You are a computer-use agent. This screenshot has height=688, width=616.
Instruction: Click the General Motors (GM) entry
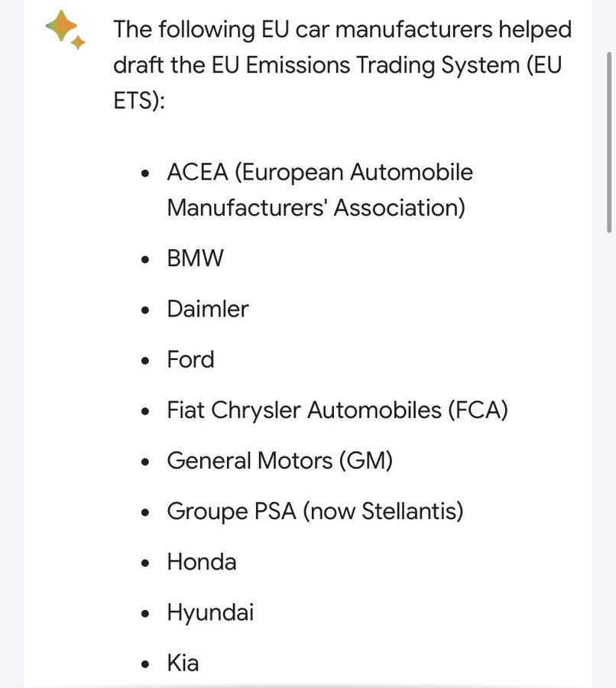coord(280,461)
